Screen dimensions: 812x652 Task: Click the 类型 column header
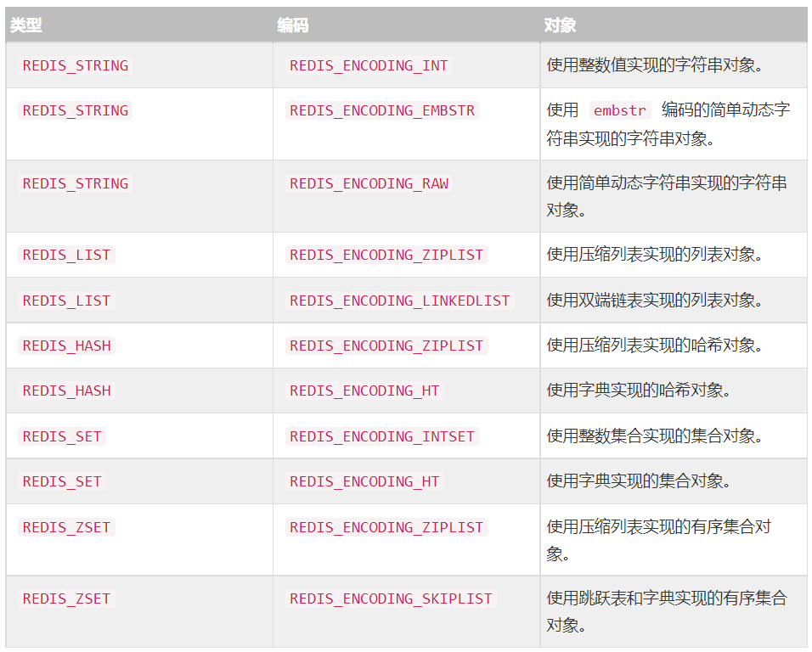click(x=25, y=25)
